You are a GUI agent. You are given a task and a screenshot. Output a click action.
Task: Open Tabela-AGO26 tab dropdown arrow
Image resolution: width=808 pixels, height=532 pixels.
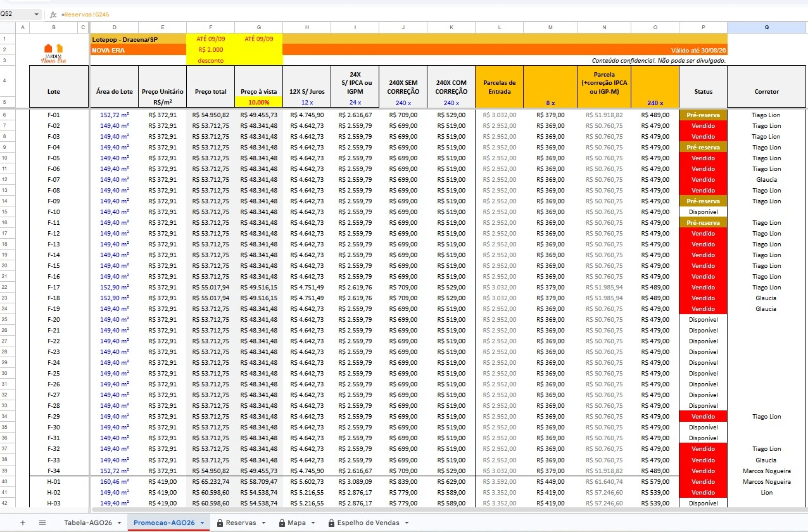pyautogui.click(x=120, y=522)
